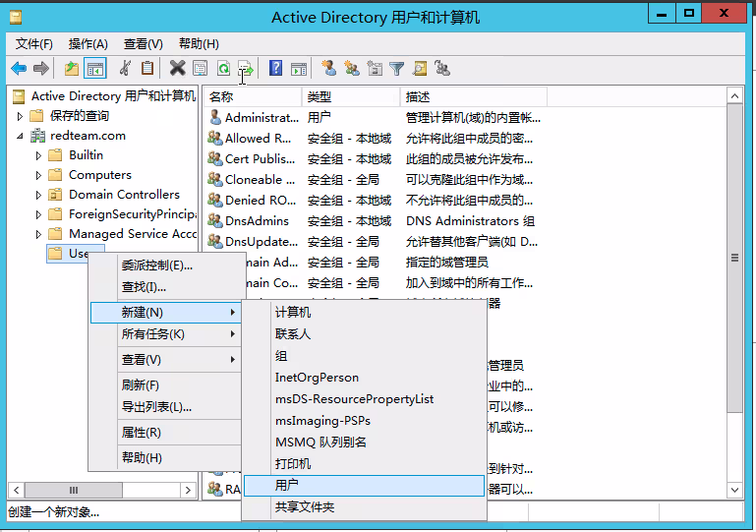Click the Up one level folder icon

[x=71, y=68]
